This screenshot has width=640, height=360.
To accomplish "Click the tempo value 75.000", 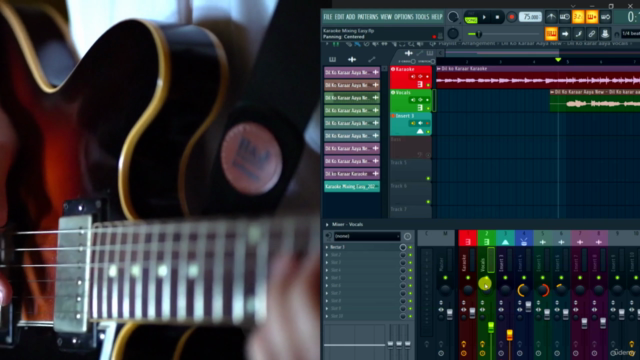I will [530, 17].
